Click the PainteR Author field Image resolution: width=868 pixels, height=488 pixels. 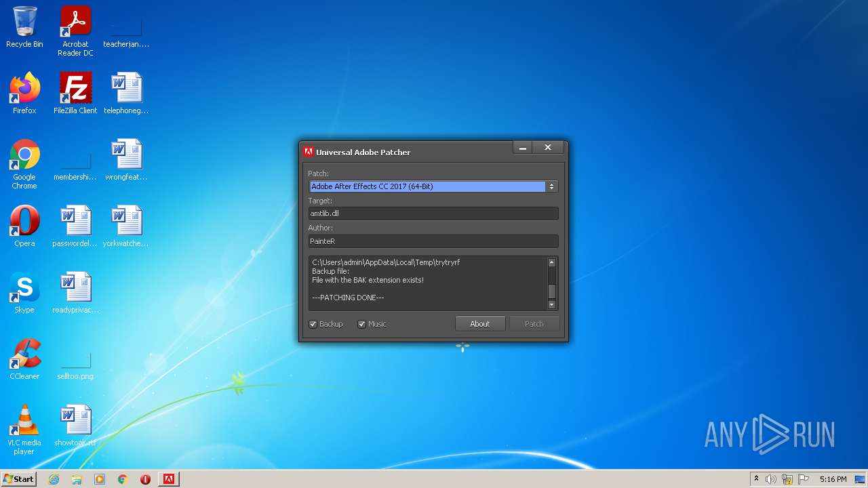(x=433, y=241)
